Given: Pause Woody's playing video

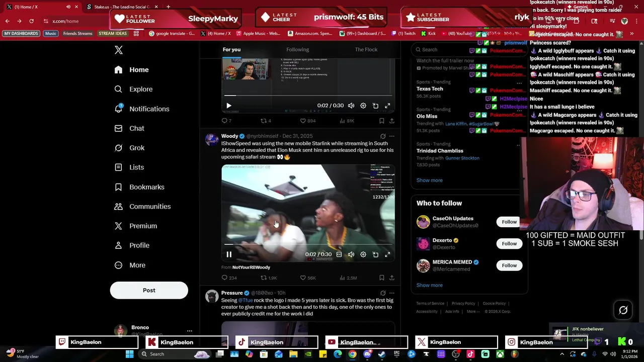Looking at the screenshot, I should pyautogui.click(x=229, y=254).
